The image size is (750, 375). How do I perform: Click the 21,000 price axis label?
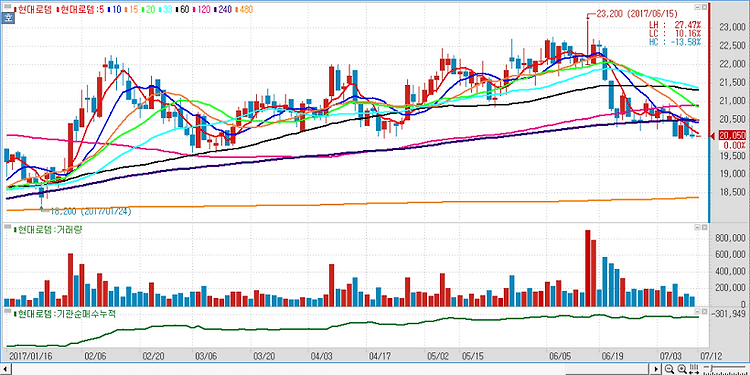click(x=732, y=100)
